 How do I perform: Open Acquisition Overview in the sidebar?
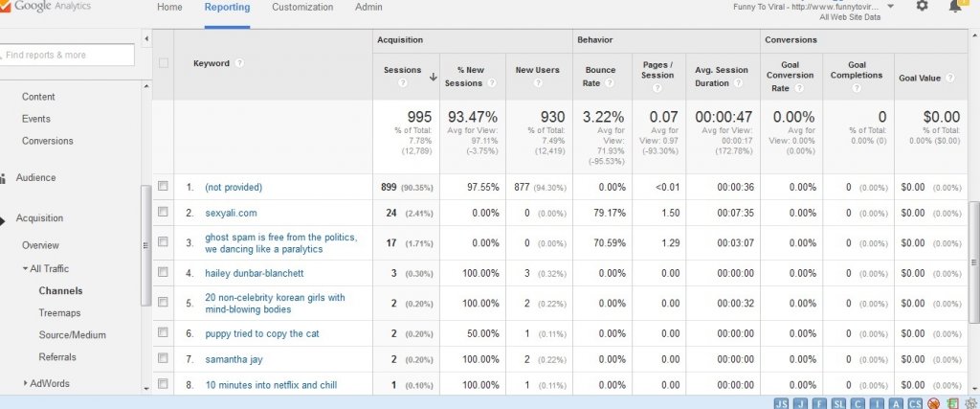pyautogui.click(x=40, y=245)
